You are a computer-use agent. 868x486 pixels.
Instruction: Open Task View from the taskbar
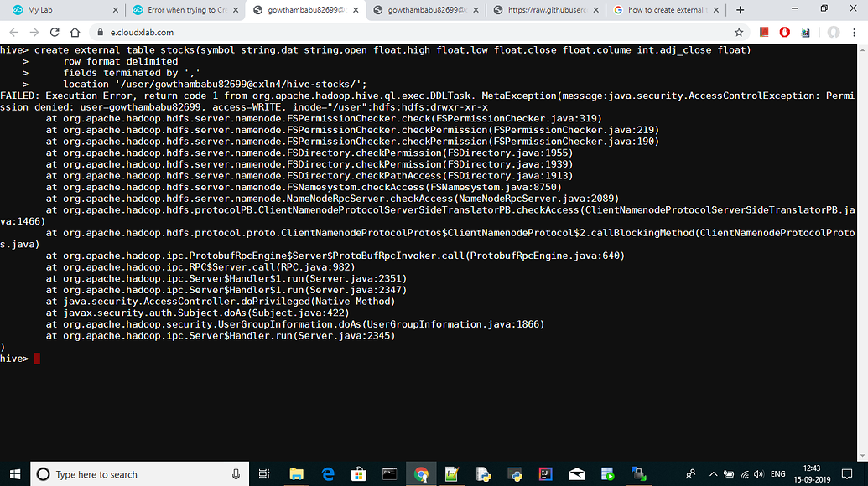(x=263, y=473)
